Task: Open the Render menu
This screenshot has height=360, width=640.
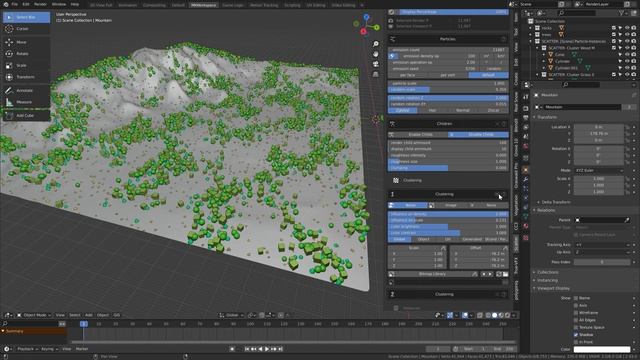Action: 40,4
